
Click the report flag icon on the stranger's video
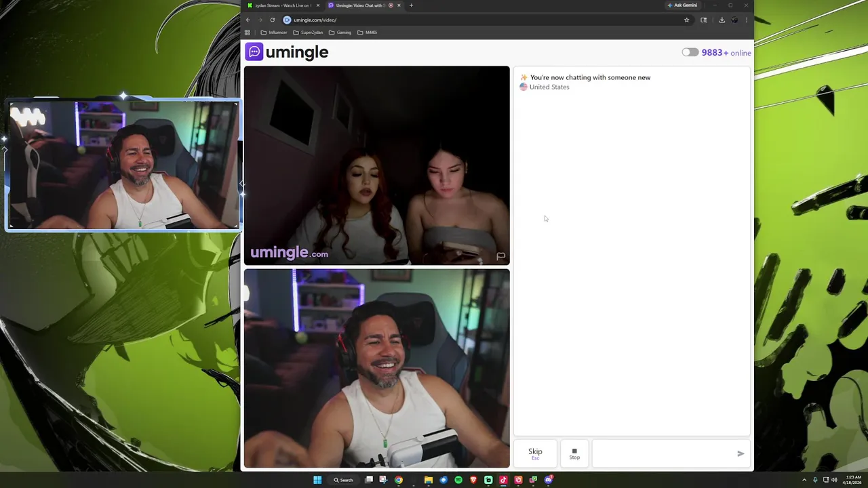(500, 256)
